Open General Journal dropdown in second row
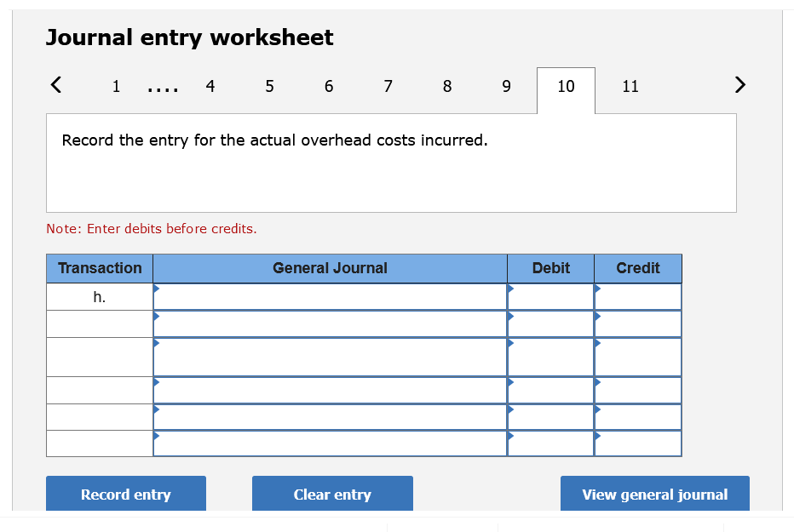This screenshot has width=794, height=532. (x=331, y=323)
